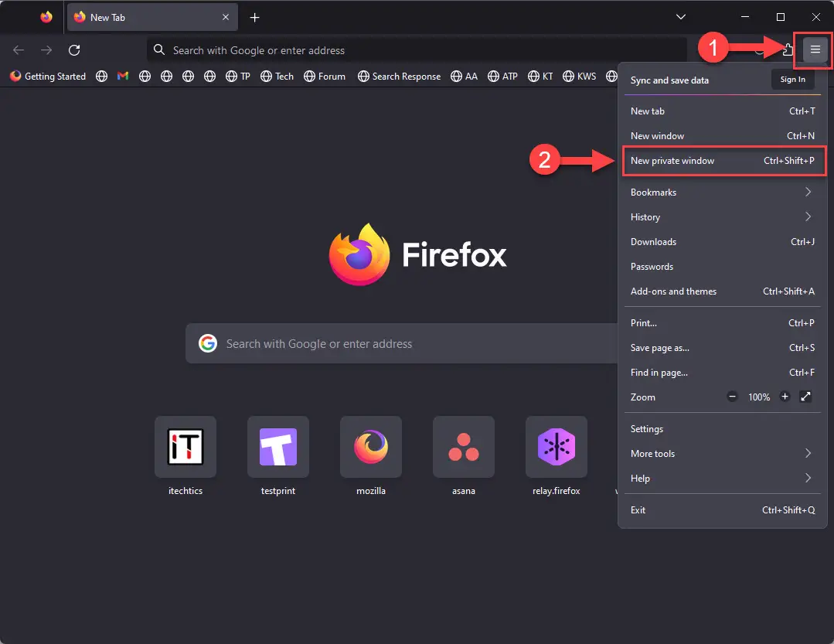The height and width of the screenshot is (644, 834).
Task: Select the New Tab tab
Action: pos(152,18)
